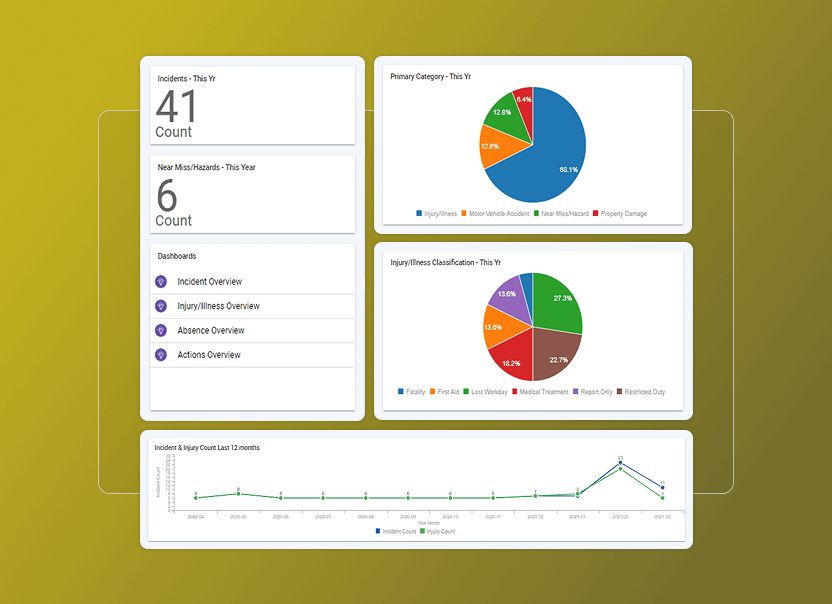Select the 27.3% Lost Workday pie slice
Image resolution: width=832 pixels, height=604 pixels.
coord(561,298)
